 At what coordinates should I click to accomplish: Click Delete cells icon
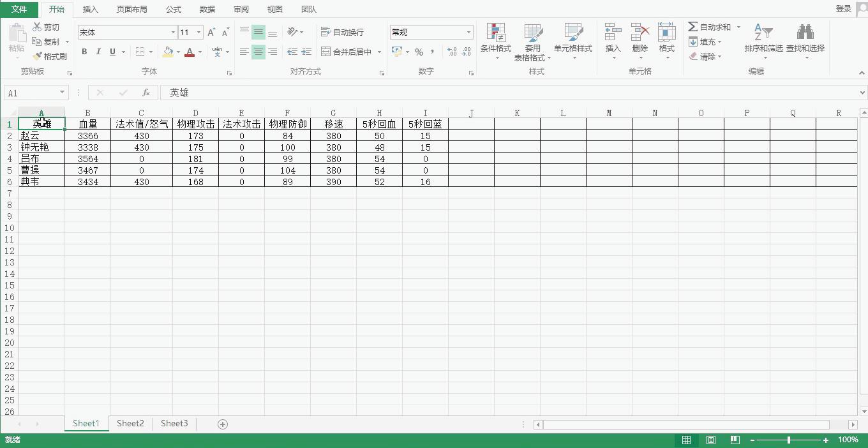point(640,33)
